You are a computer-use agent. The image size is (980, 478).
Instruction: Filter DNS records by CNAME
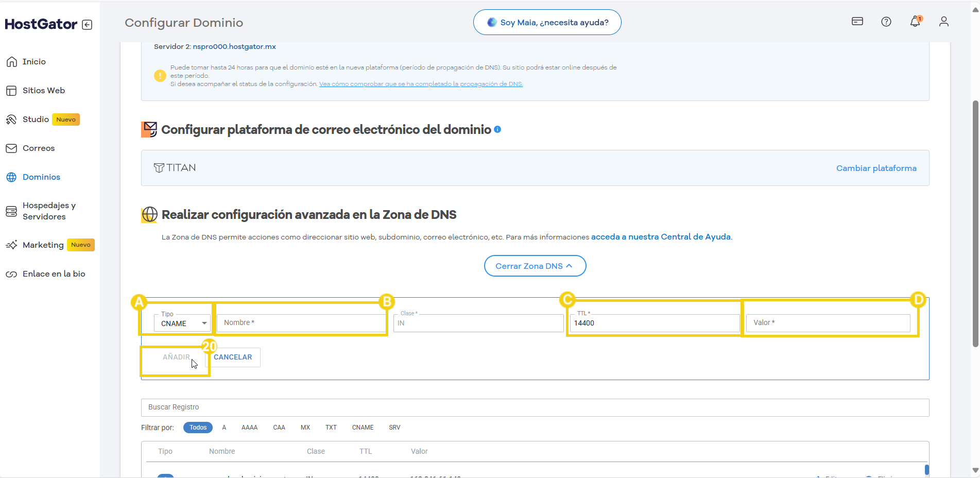pos(363,428)
